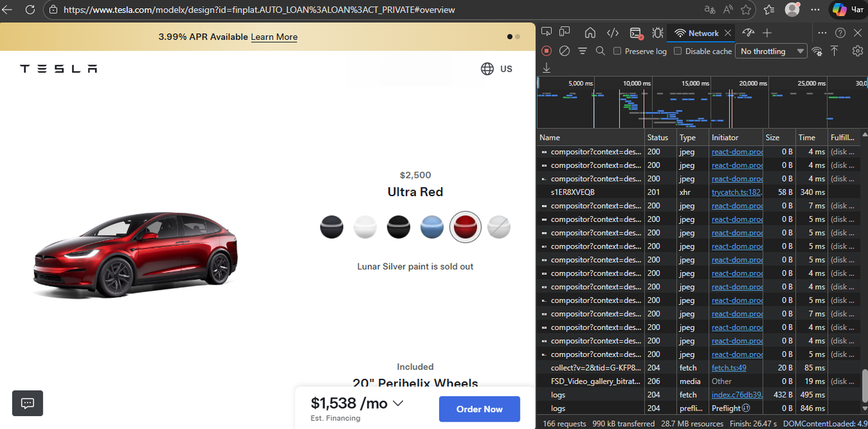
Task: Open the DevTools Welcome home tab
Action: point(590,33)
